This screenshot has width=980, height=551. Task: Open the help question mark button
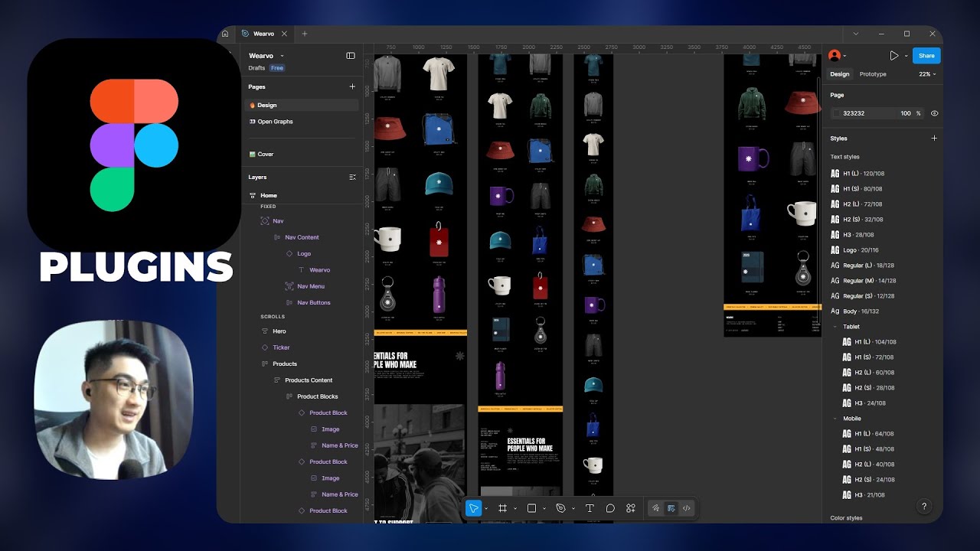[x=924, y=507]
